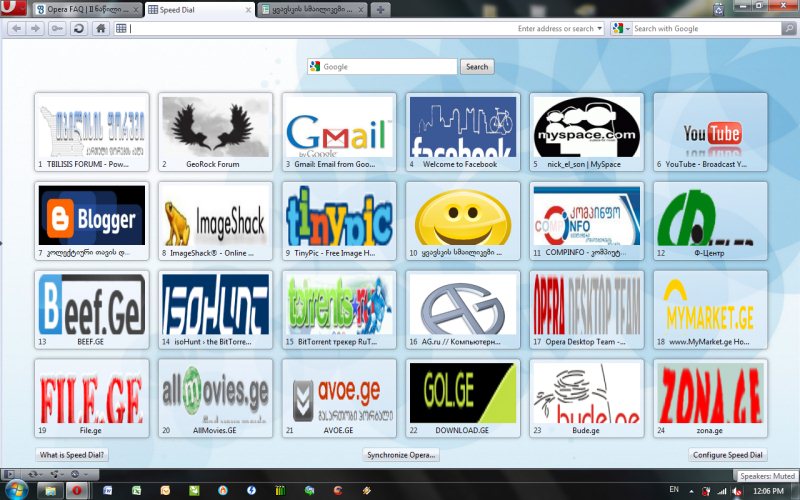The image size is (800, 500).
Task: Open the Opera main menu button
Action: (14, 8)
